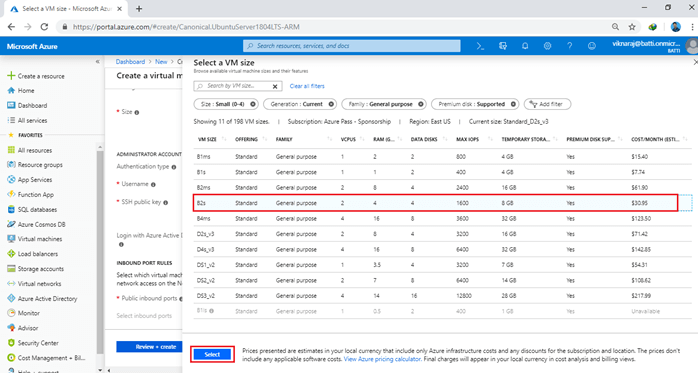
Task: Open All resources from favorites
Action: [x=29, y=150]
